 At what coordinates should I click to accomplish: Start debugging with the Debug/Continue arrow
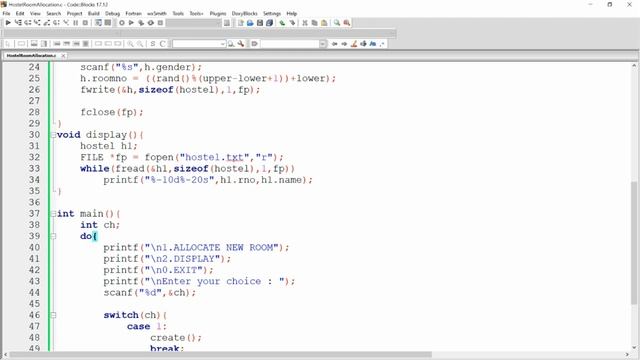[x=8, y=23]
